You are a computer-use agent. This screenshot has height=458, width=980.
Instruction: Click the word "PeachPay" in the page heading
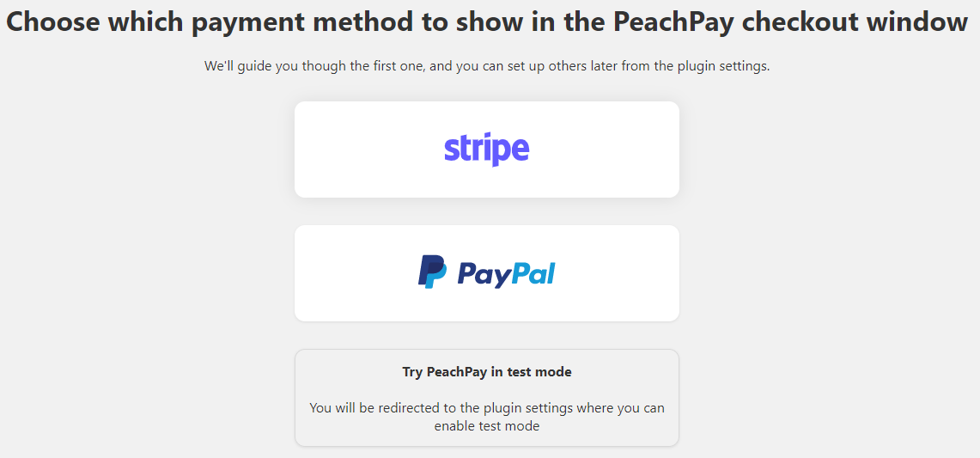point(678,22)
